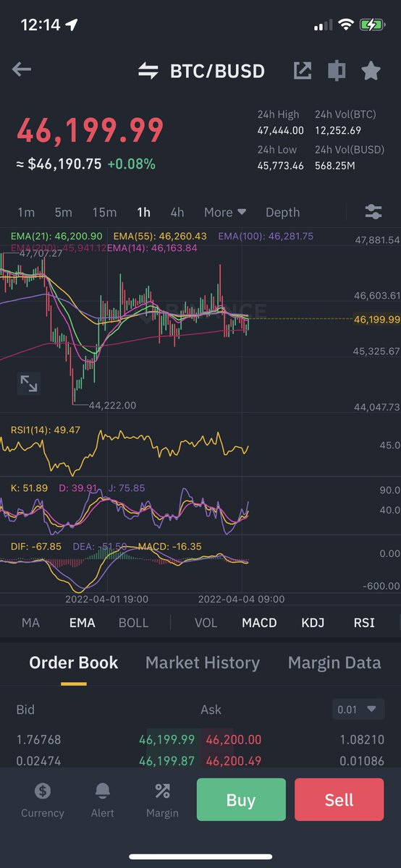Tap the EMA(100) legend value
This screenshot has width=401, height=868.
(266, 237)
